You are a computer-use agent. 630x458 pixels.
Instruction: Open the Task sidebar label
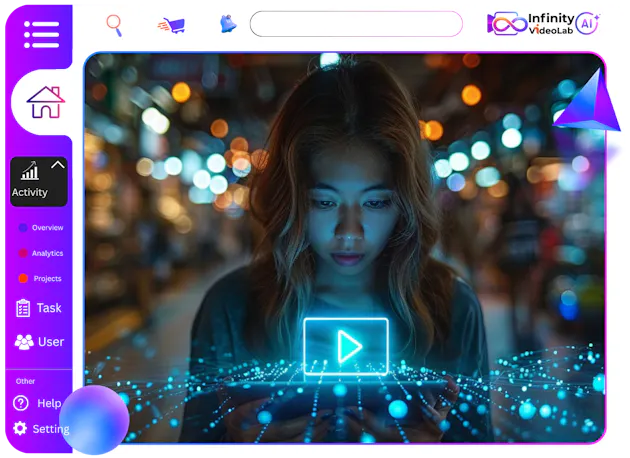tap(49, 308)
